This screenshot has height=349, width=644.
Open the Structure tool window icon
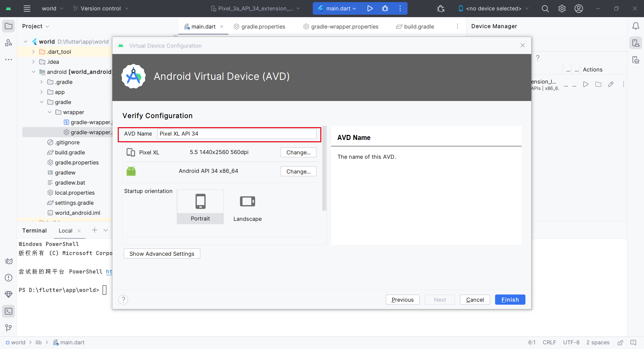pyautogui.click(x=8, y=43)
